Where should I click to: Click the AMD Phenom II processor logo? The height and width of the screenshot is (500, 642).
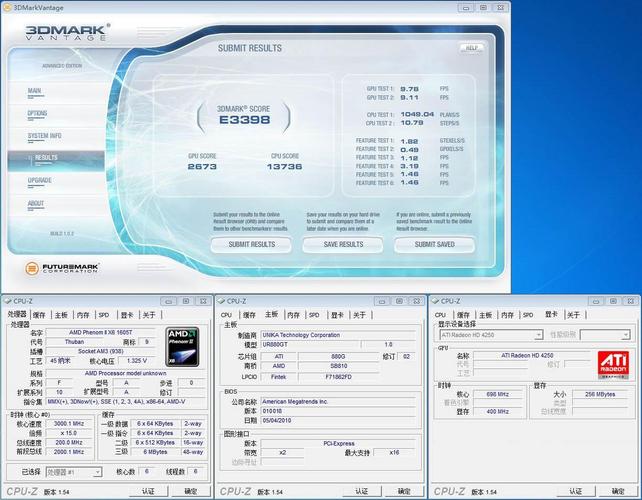[183, 346]
